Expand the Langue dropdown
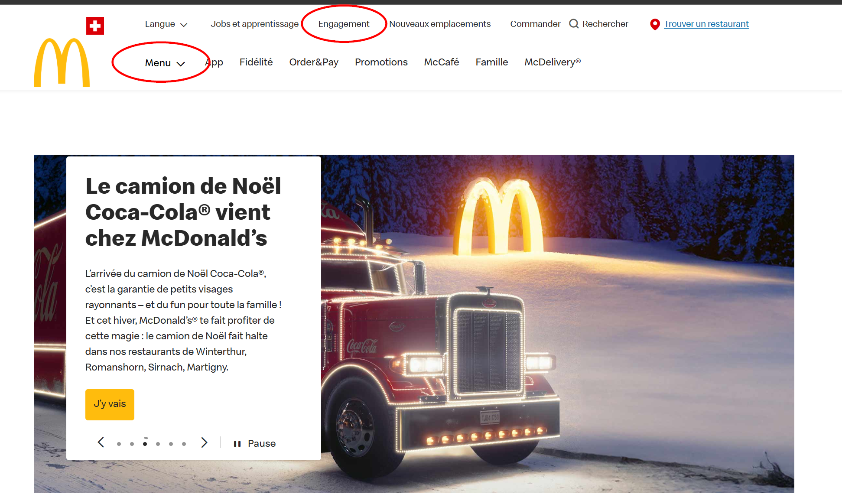The image size is (842, 504). [x=166, y=24]
